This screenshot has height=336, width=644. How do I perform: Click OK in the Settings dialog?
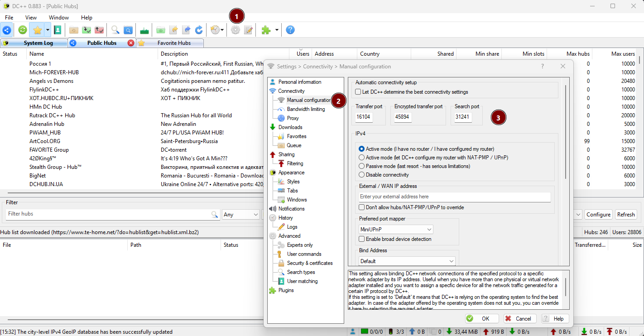tap(482, 318)
